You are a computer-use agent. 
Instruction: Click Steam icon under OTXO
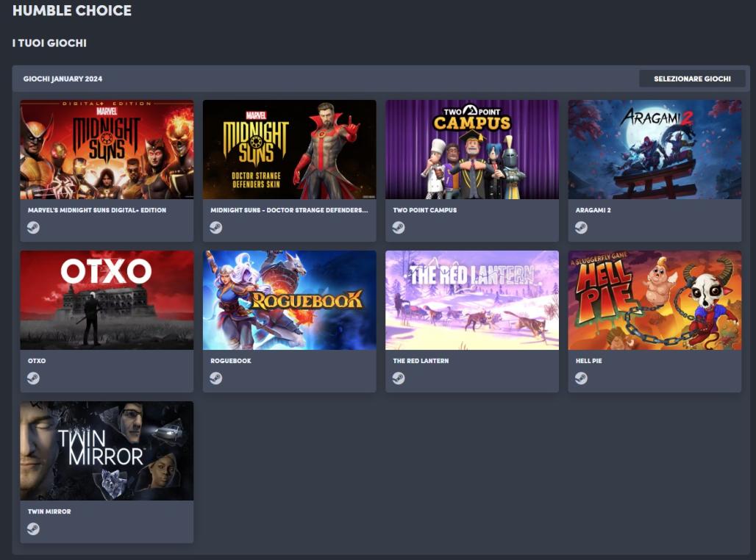click(33, 378)
